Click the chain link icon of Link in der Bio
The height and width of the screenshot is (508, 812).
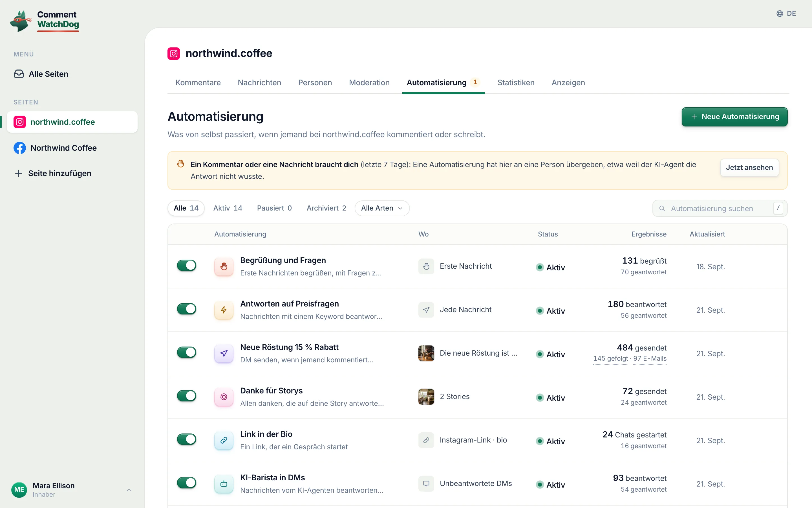tap(224, 440)
